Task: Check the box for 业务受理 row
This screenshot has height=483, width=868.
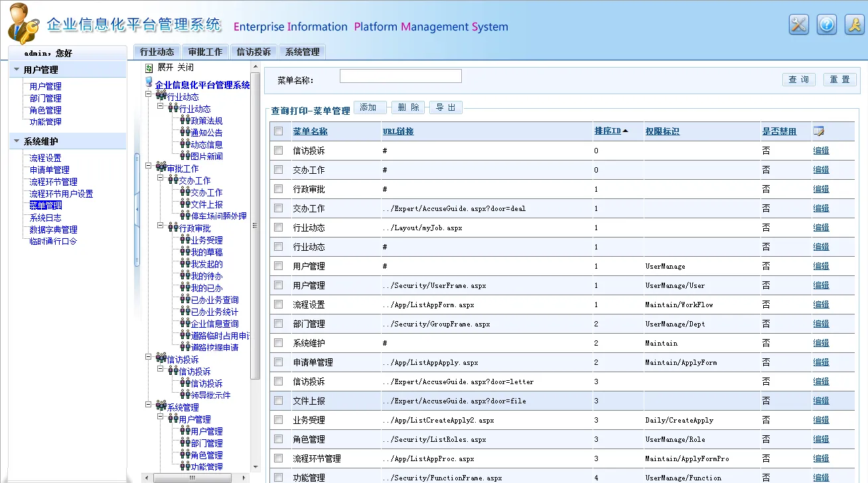Action: click(x=279, y=420)
